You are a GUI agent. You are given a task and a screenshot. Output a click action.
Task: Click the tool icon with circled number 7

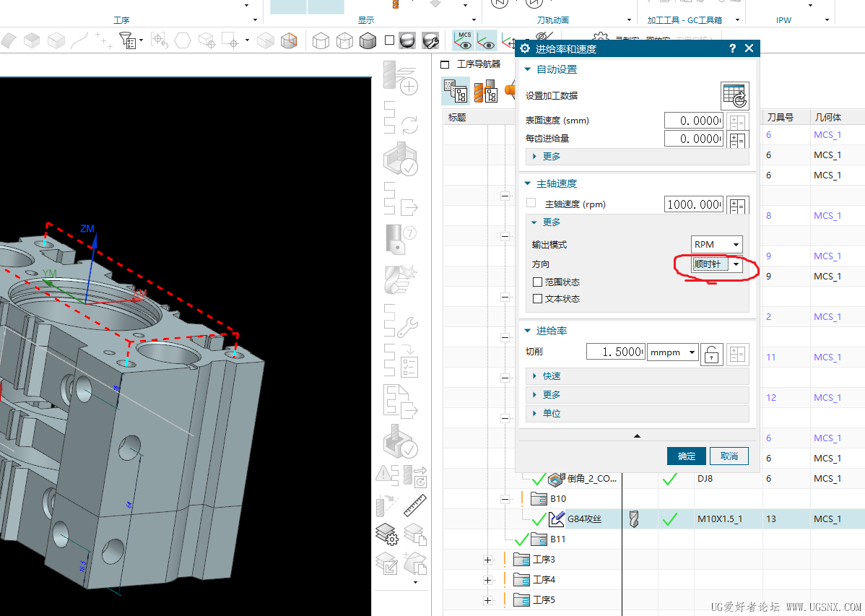401,240
